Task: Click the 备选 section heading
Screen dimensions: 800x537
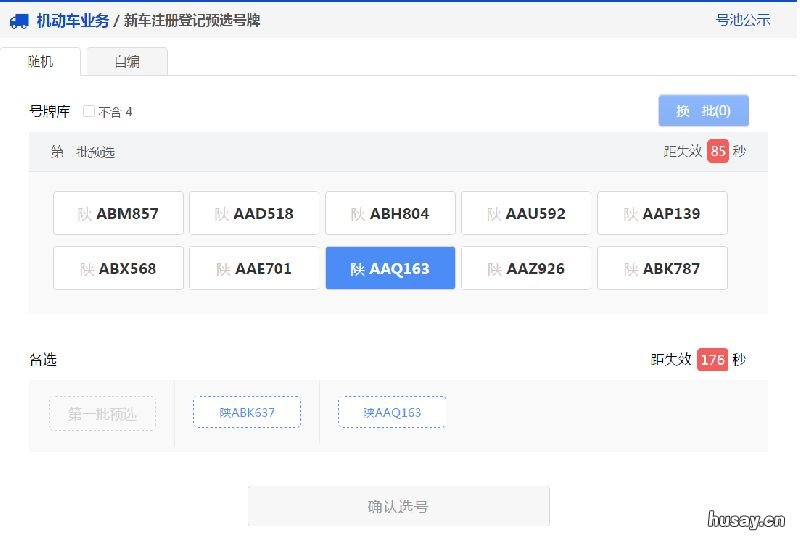Action: (43, 360)
